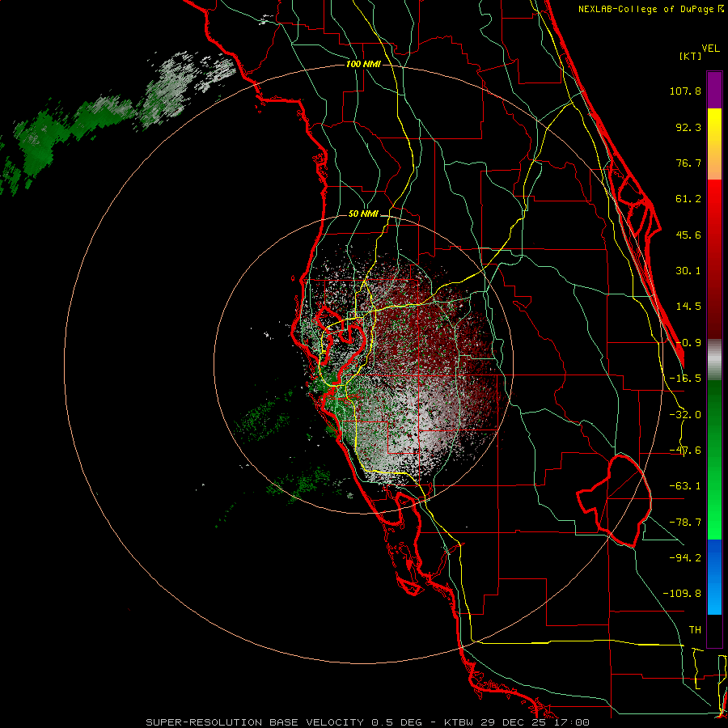Select the -47.6 scale value
Viewport: 728px width, 728px height.
pyautogui.click(x=685, y=451)
